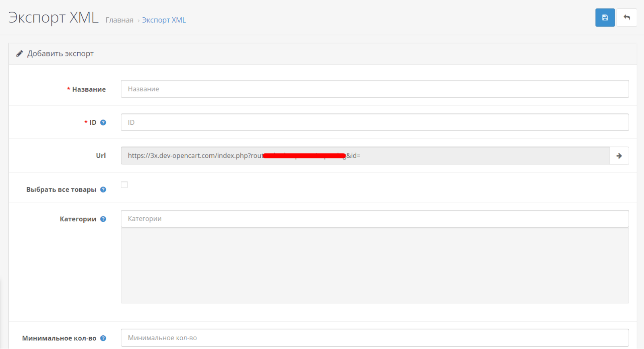Enable the Выбрать все товары checkbox

click(x=124, y=185)
